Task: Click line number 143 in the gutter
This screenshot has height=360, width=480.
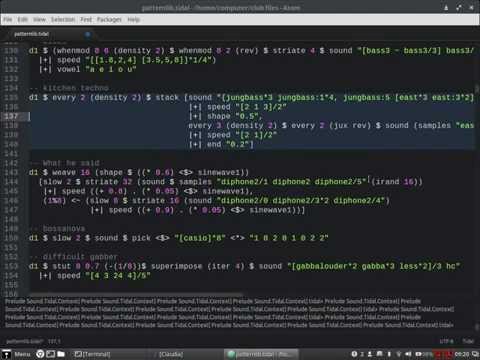Action: (11, 172)
